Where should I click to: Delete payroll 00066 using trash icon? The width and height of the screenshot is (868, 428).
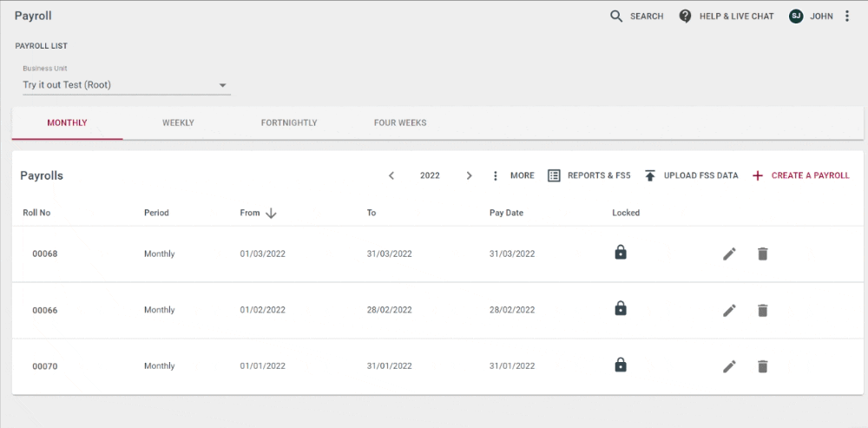click(x=763, y=311)
